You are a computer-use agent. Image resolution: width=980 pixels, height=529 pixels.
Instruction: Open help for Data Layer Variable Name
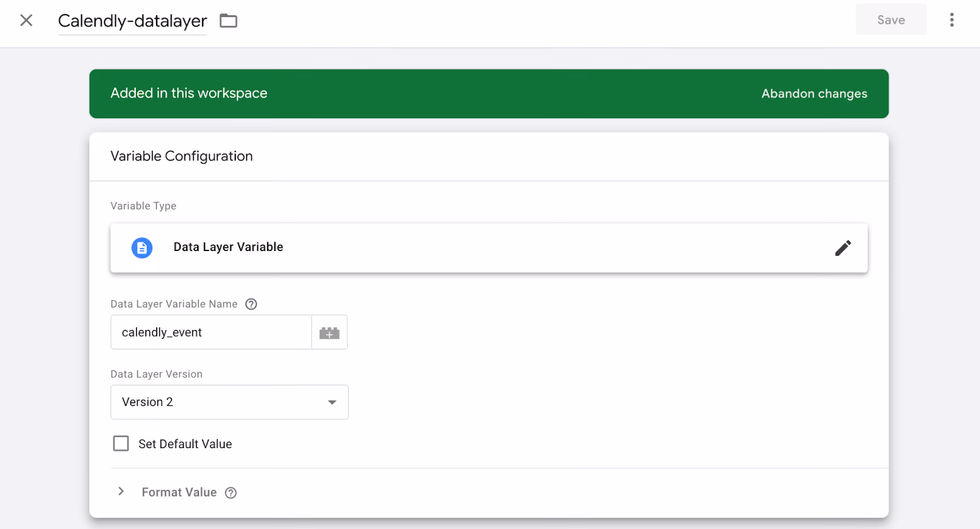coord(251,304)
